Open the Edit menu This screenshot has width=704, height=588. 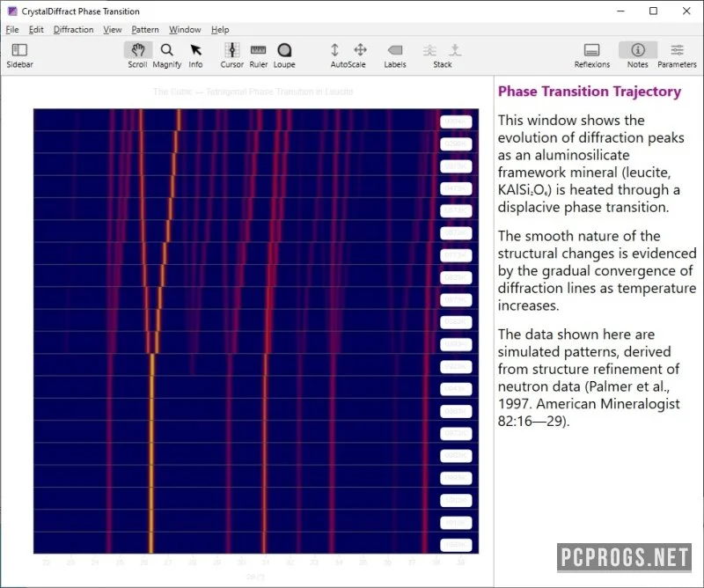click(36, 30)
